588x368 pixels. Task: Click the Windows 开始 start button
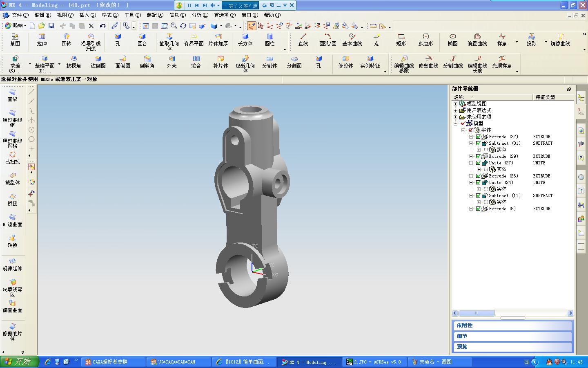(19, 362)
